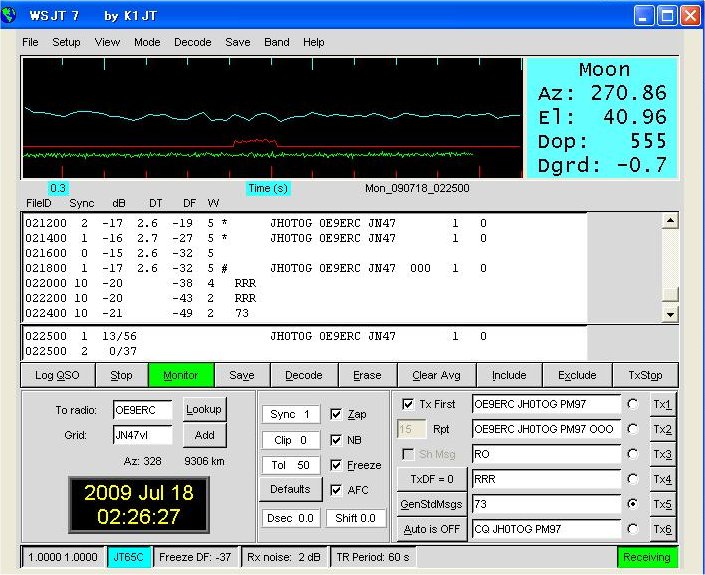Click the Clip 0 setting box

pyautogui.click(x=291, y=440)
